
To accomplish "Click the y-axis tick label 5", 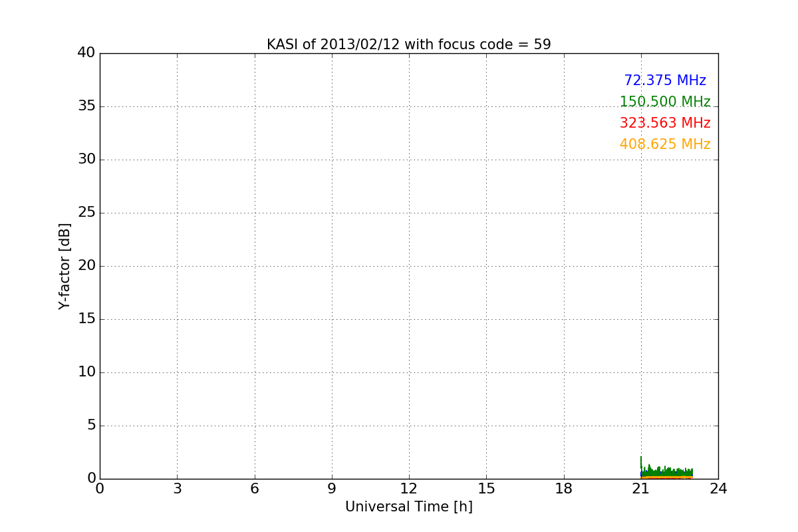I will tap(91, 426).
